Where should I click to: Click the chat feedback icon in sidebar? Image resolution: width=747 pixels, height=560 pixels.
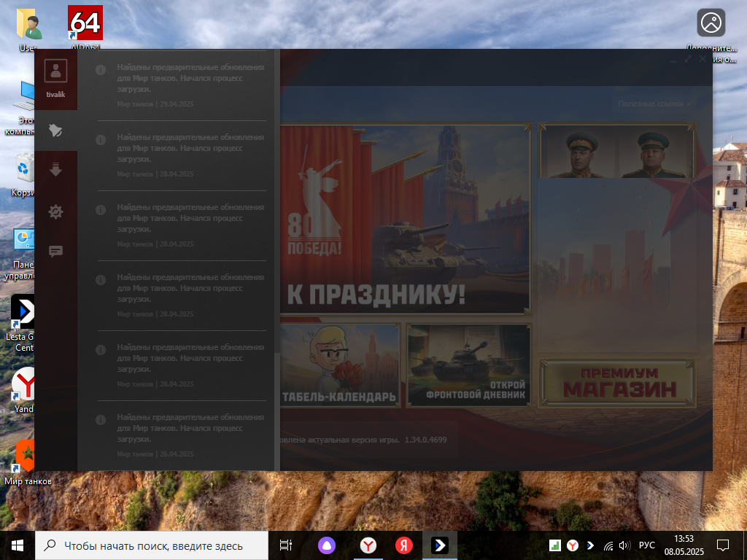click(55, 252)
